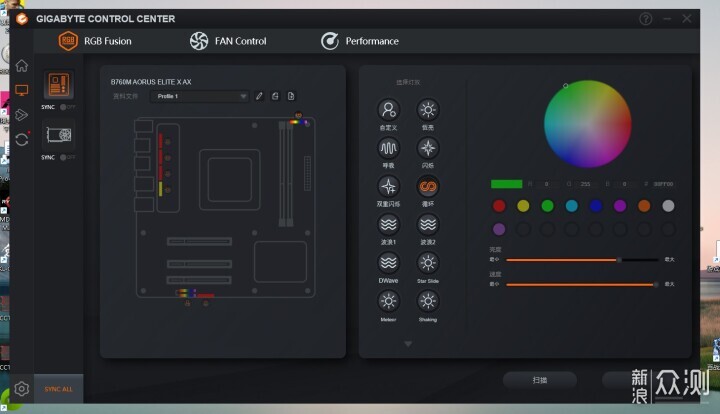Click the import profile icon
Viewport: 720px width, 414px height.
coord(275,96)
